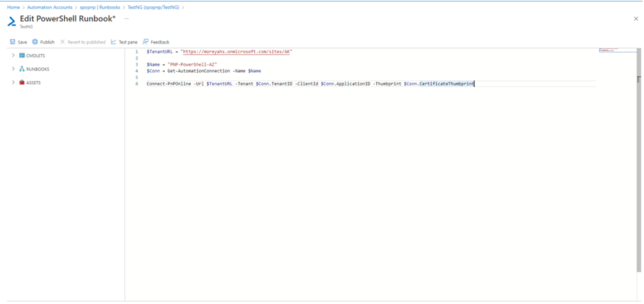The height and width of the screenshot is (304, 644).
Task: Click Get-AutomationConnection on line 4
Action: tap(198, 71)
